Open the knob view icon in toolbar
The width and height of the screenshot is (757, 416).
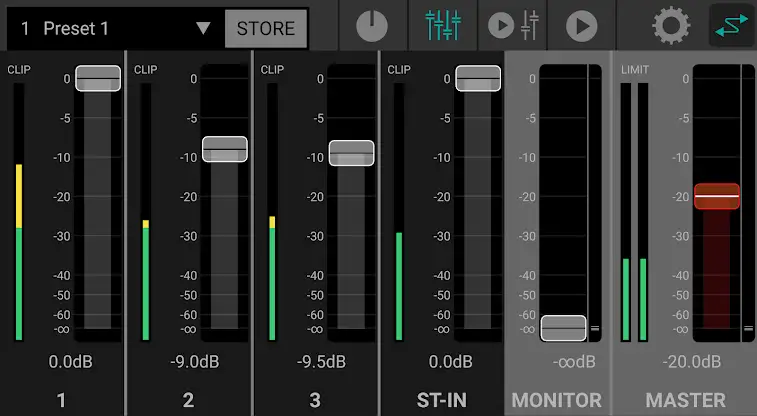372,26
